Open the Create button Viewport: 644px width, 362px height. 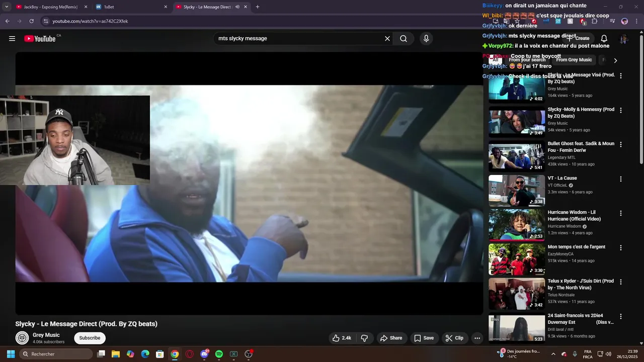point(579,39)
